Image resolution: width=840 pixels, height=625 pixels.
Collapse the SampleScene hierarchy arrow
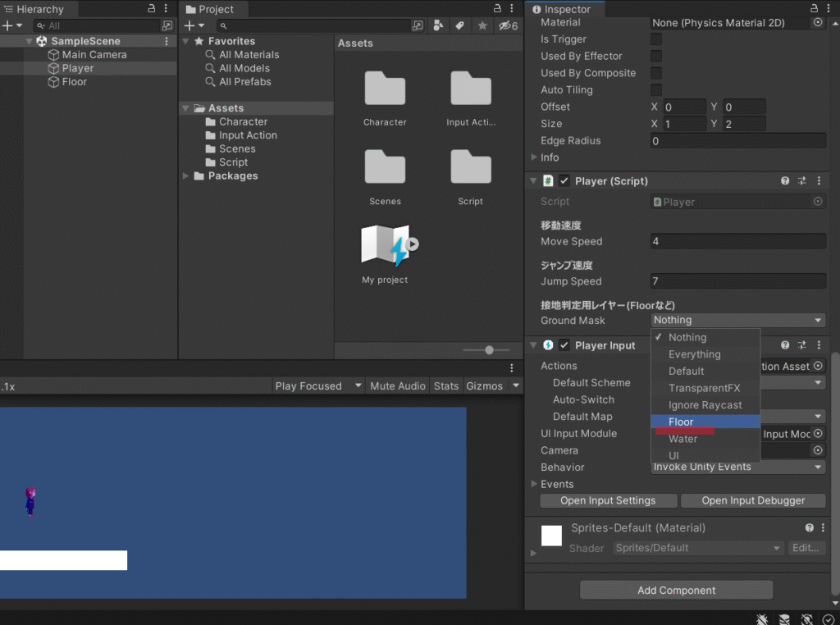30,42
